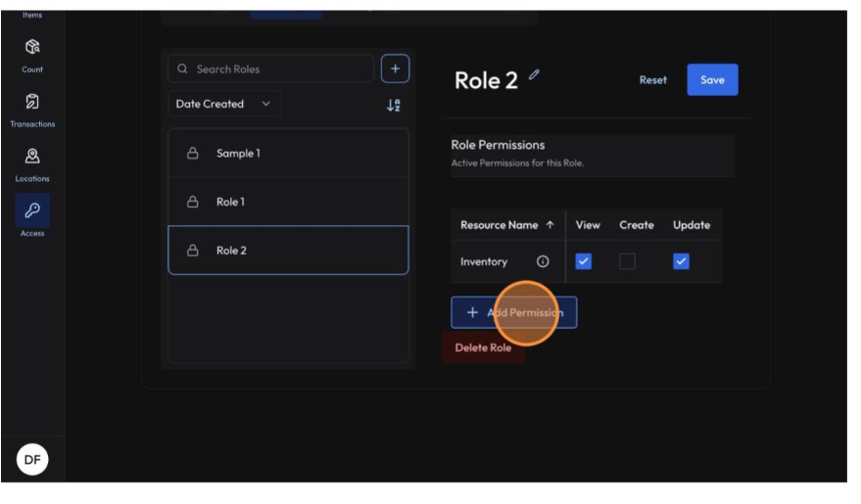Open the Count section in sidebar

click(x=32, y=56)
